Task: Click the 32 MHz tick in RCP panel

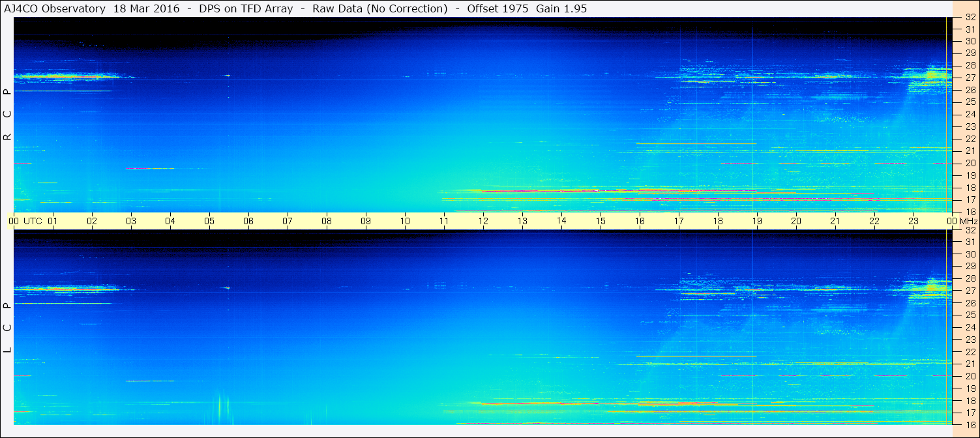Action: tap(970, 18)
